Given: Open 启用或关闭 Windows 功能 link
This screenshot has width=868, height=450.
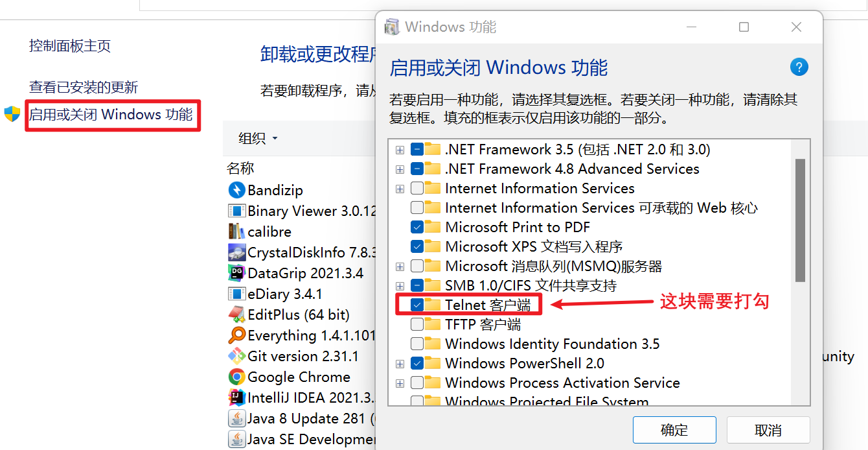Looking at the screenshot, I should 111,115.
